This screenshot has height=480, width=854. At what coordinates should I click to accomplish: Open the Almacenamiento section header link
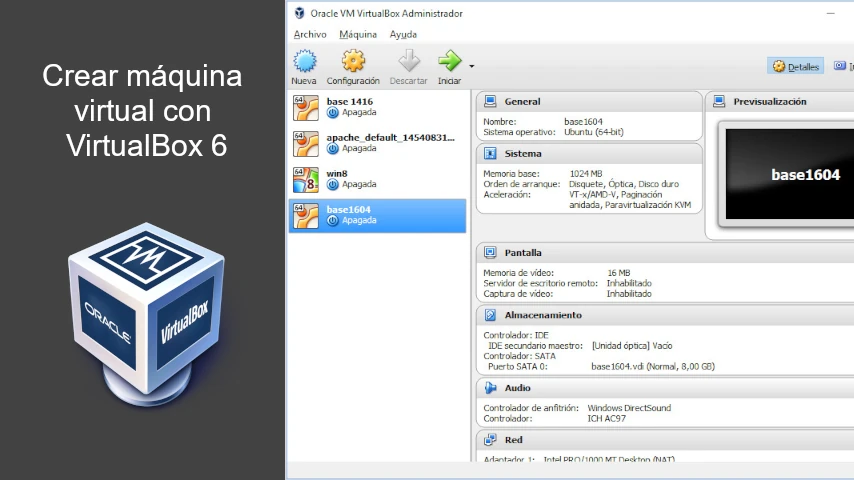pos(543,315)
